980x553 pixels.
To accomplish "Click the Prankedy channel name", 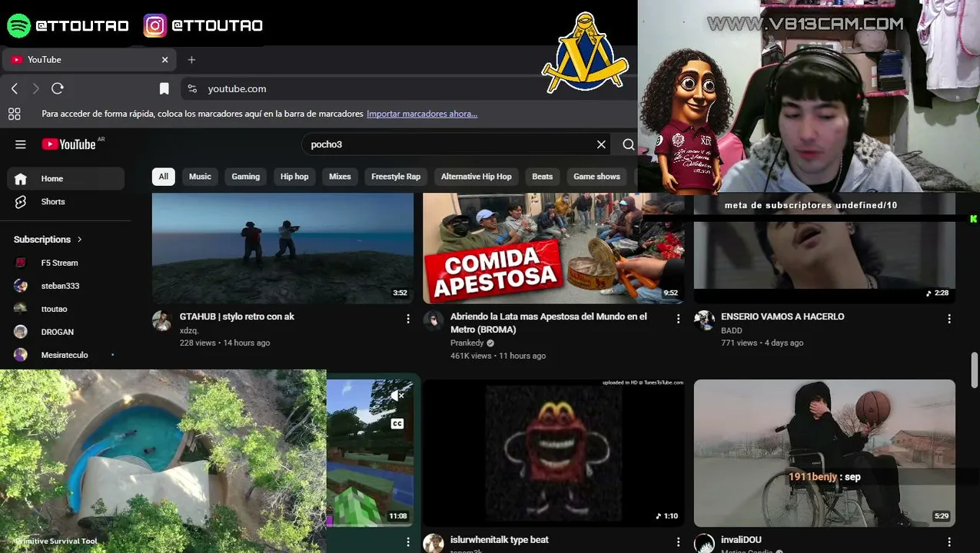I will click(x=467, y=343).
